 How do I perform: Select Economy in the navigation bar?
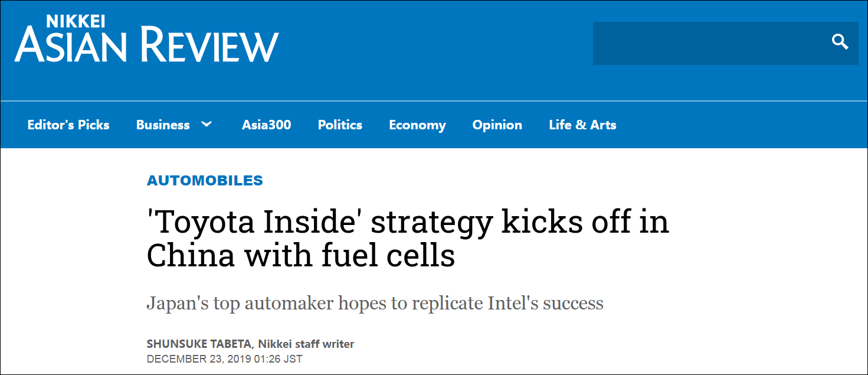click(x=417, y=125)
